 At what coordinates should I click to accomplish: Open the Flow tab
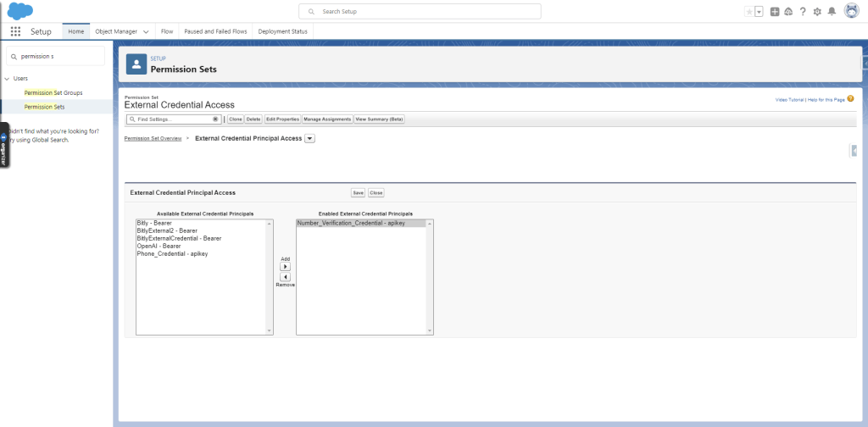pos(167,31)
